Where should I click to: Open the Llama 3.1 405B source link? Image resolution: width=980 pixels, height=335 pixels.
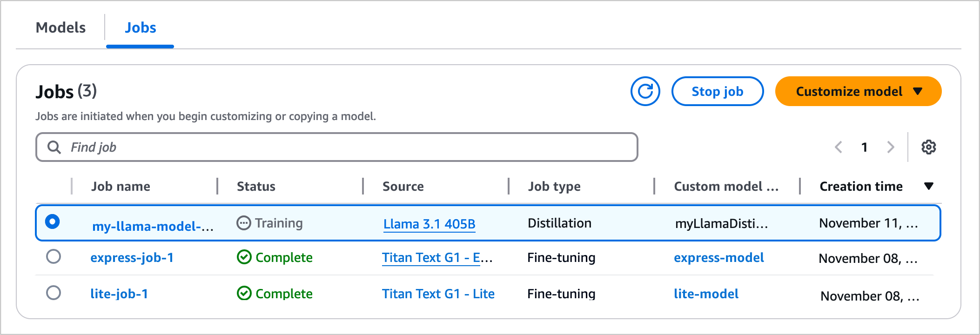tap(429, 224)
